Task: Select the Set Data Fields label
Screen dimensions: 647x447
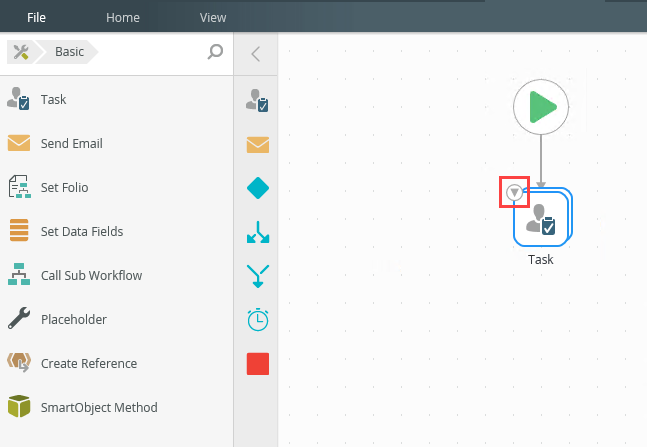Action: [82, 232]
